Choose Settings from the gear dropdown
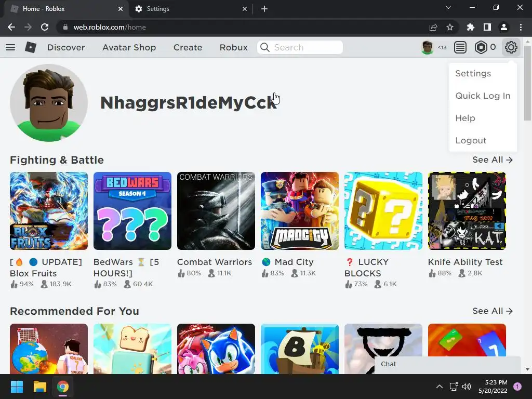Image resolution: width=532 pixels, height=399 pixels. click(473, 73)
